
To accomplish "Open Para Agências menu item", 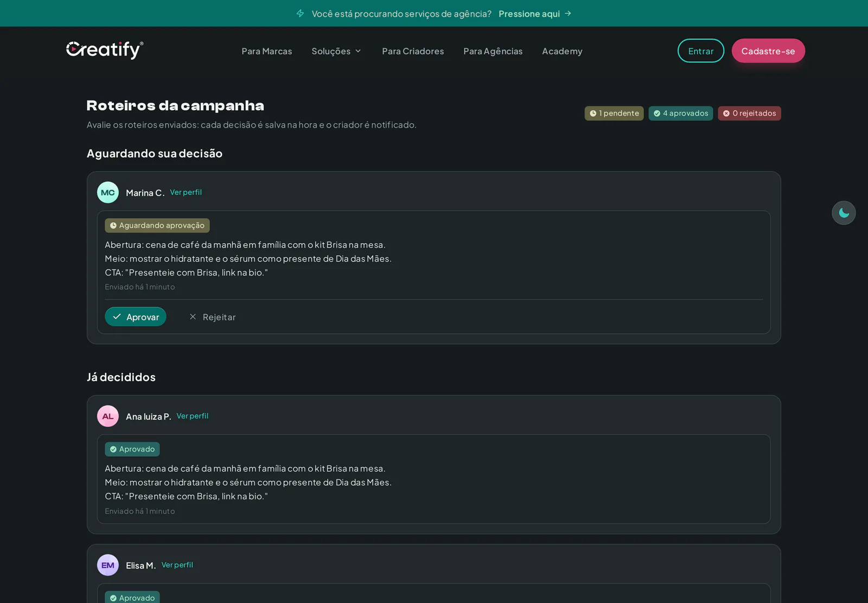I will point(493,51).
